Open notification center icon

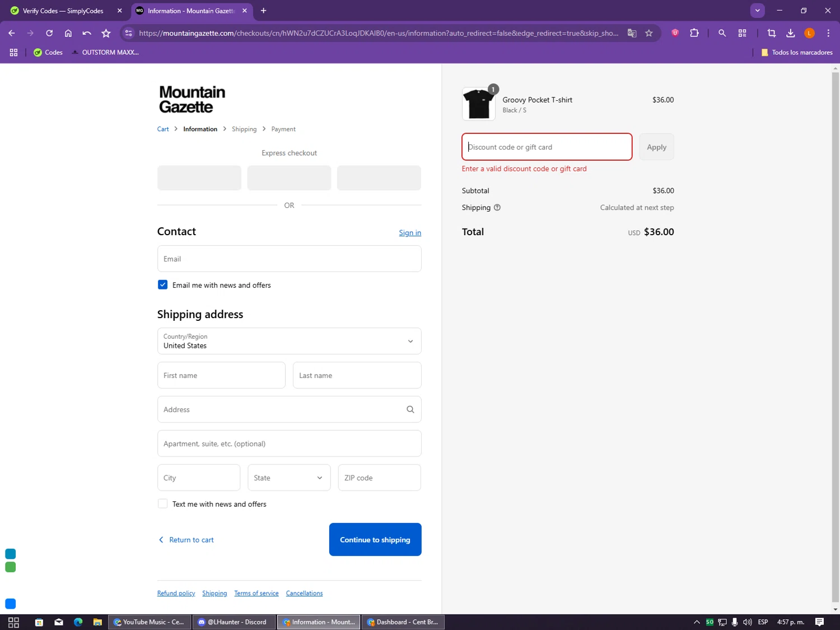(820, 622)
